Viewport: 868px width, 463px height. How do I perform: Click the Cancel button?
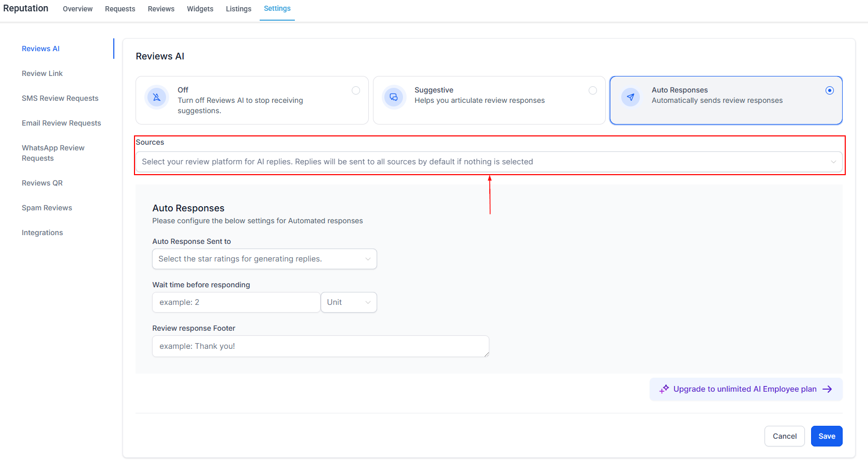(x=785, y=436)
